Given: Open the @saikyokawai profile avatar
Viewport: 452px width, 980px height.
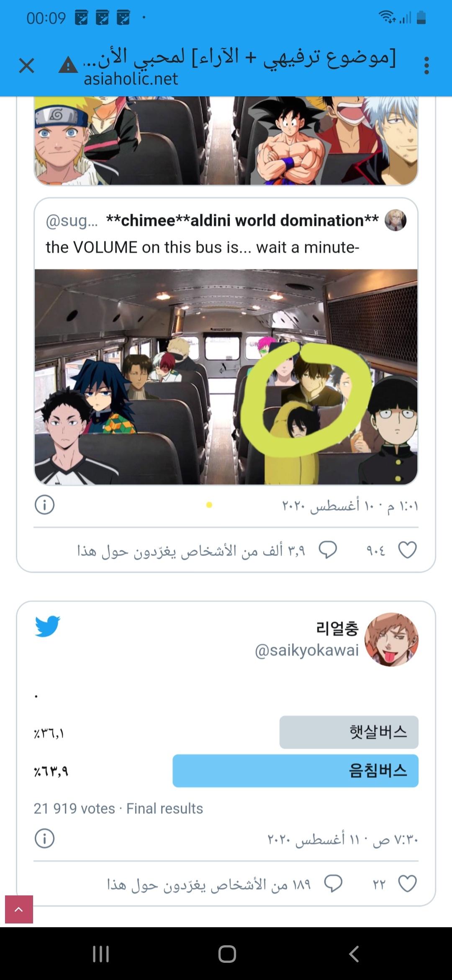Looking at the screenshot, I should coord(391,640).
